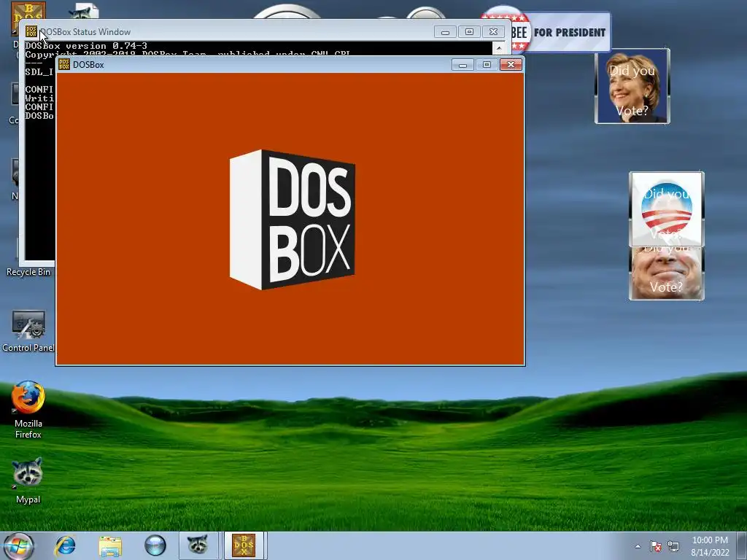Open Windows Explorer folder taskbar icon
The width and height of the screenshot is (747, 560).
click(x=110, y=545)
